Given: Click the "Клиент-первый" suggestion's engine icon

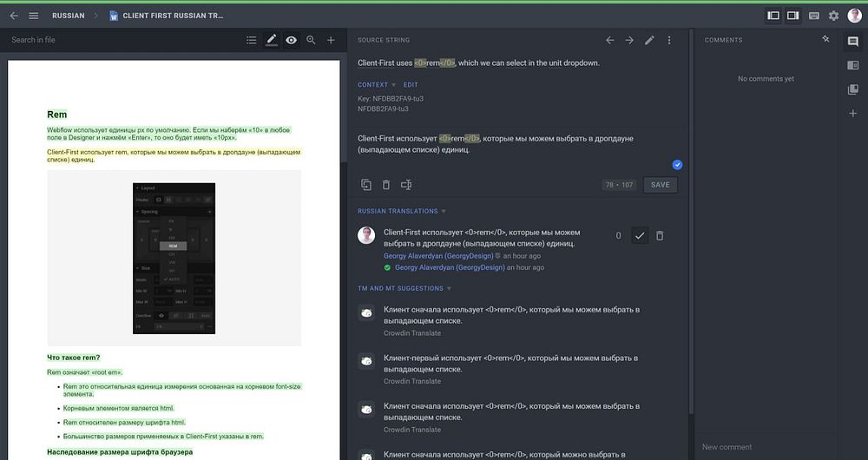Looking at the screenshot, I should tap(366, 361).
